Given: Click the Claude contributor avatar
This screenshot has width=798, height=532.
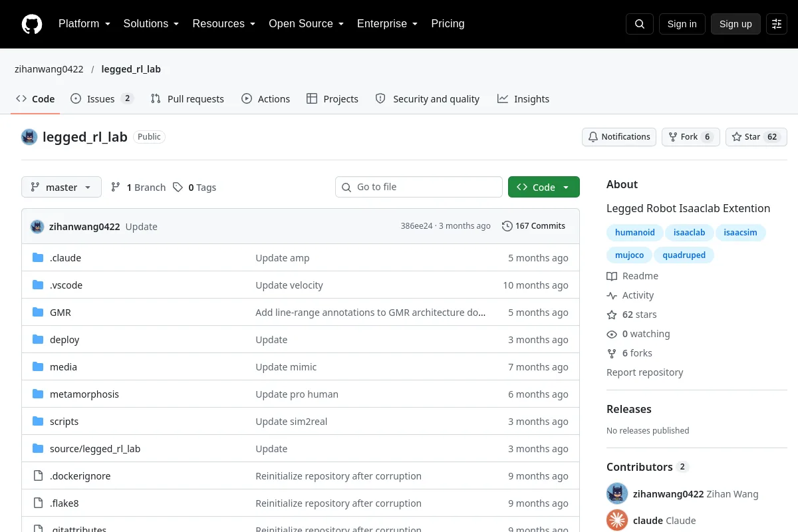Looking at the screenshot, I should 617,521.
